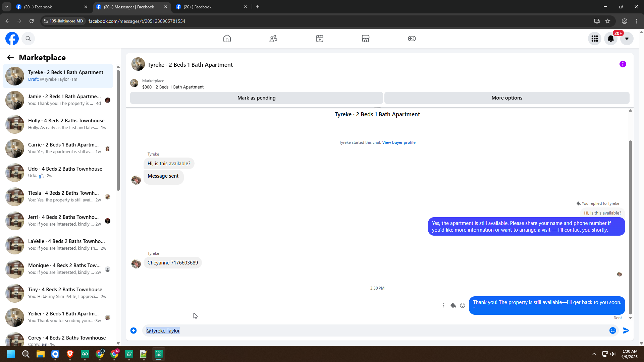This screenshot has height=362, width=644.
Task: Click the More options button
Action: pyautogui.click(x=507, y=98)
